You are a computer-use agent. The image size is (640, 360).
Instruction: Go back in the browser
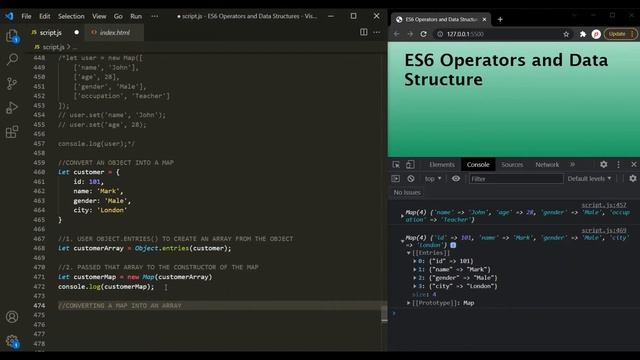coord(396,34)
